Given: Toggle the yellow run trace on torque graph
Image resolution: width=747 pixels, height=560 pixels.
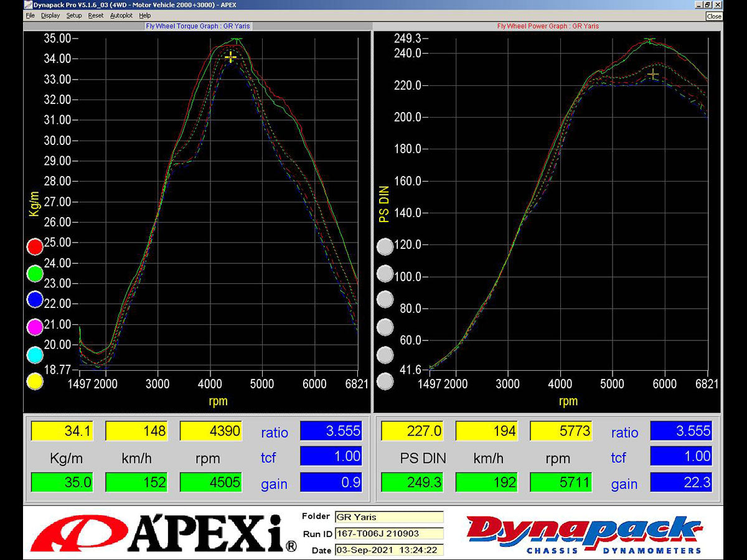Looking at the screenshot, I should (34, 381).
